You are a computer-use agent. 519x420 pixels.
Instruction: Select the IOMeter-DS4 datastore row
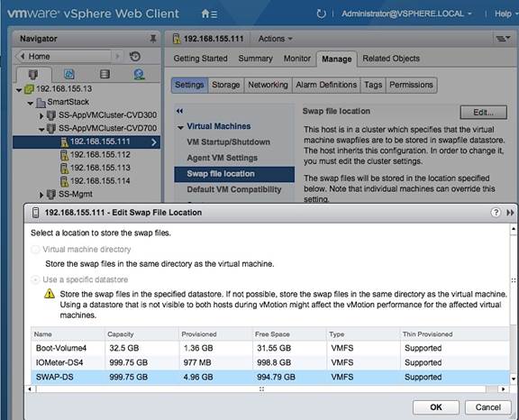(269, 362)
